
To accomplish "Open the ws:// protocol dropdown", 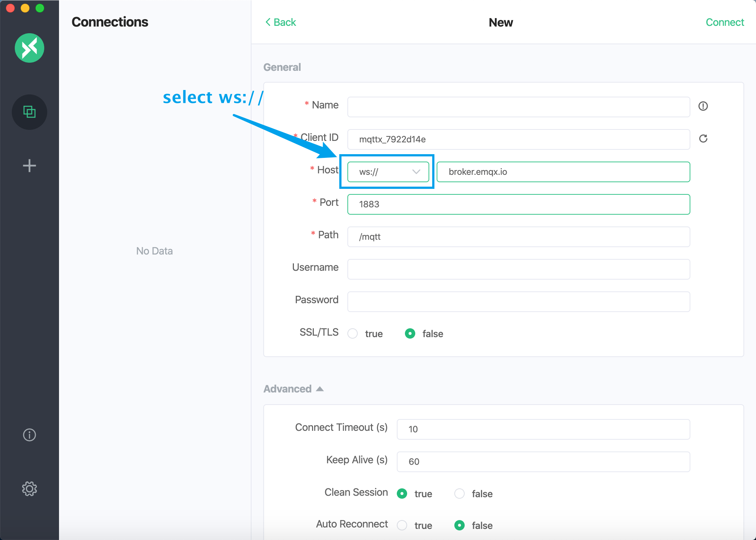I will 387,172.
